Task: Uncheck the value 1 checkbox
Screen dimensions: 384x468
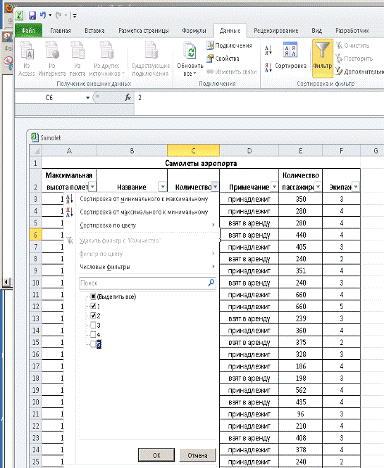Action: (93, 306)
